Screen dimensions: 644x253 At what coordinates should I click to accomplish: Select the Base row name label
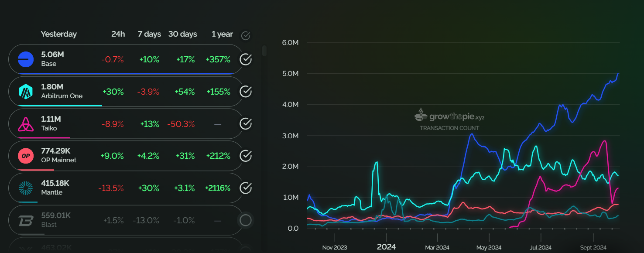pyautogui.click(x=49, y=64)
